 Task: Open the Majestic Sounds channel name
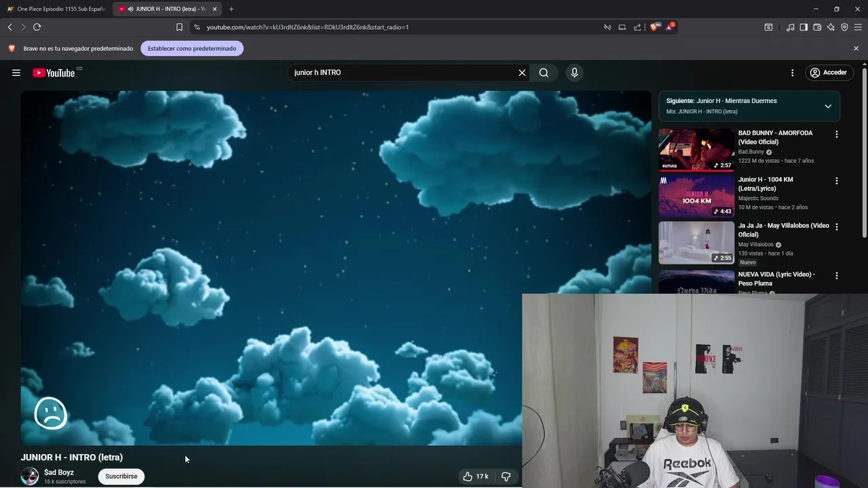coord(758,199)
